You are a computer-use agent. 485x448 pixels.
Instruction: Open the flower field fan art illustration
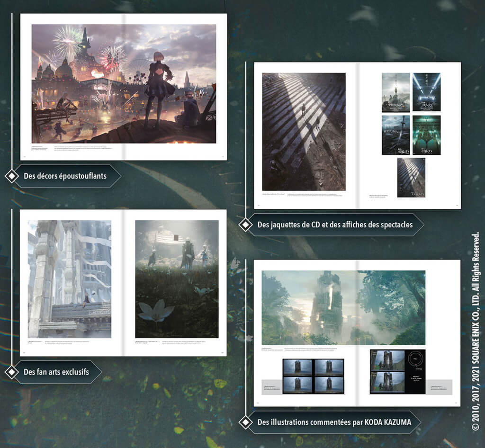click(177, 279)
